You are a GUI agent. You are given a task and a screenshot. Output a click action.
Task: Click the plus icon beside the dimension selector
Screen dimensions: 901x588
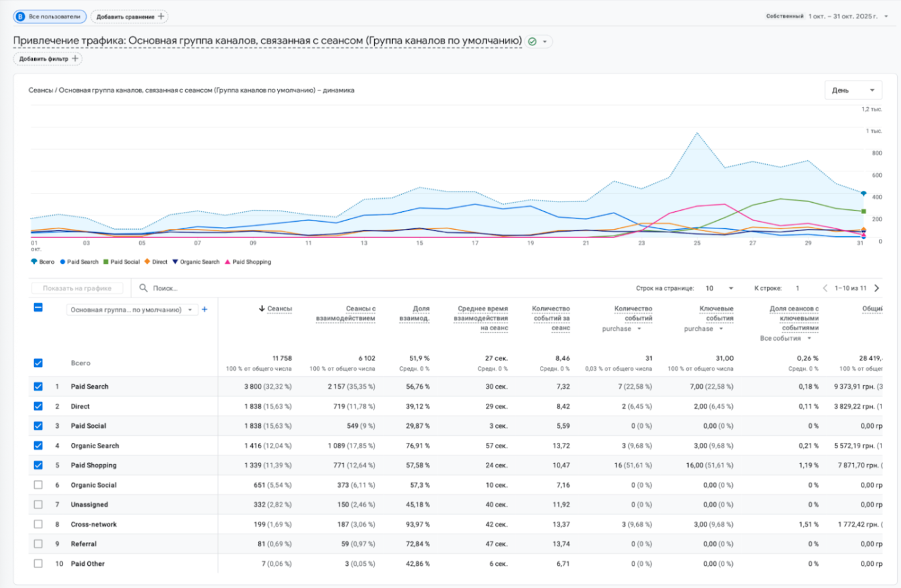204,310
